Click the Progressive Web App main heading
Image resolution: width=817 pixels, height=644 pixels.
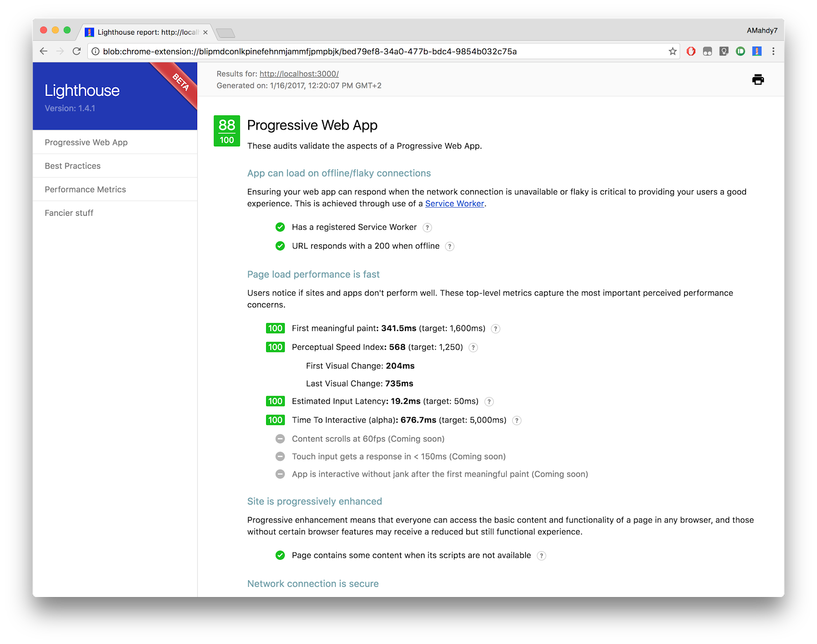313,125
